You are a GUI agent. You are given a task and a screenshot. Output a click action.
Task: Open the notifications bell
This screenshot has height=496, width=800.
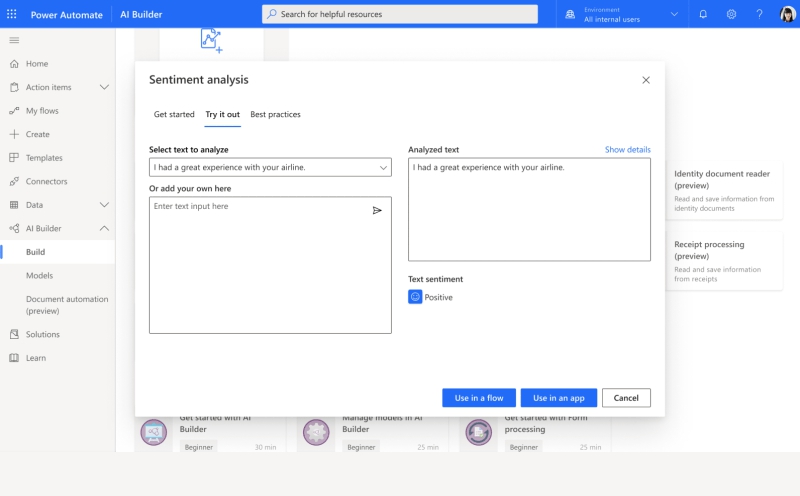pos(703,14)
